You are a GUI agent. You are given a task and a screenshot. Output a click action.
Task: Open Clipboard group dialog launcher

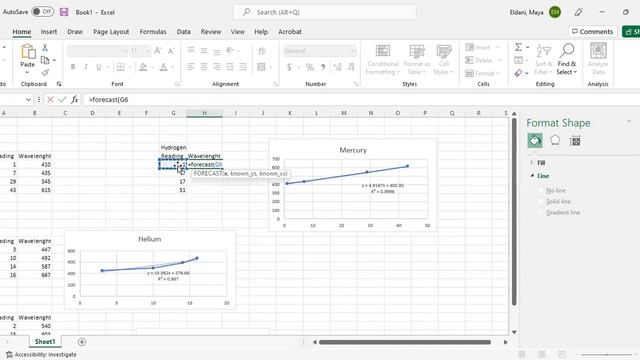[59, 84]
